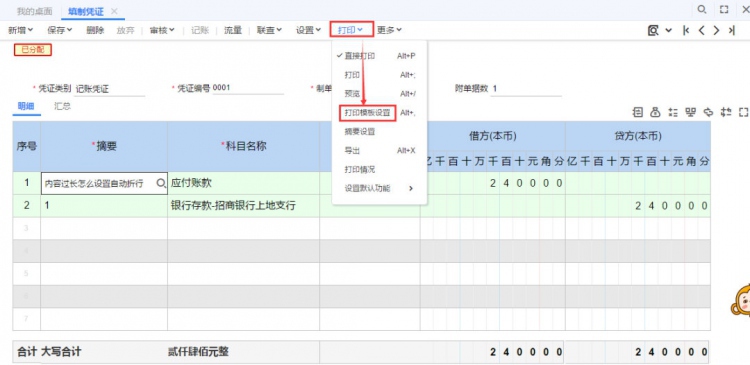Click the 删除 toolbar button
This screenshot has width=750, height=365.
coord(95,30)
